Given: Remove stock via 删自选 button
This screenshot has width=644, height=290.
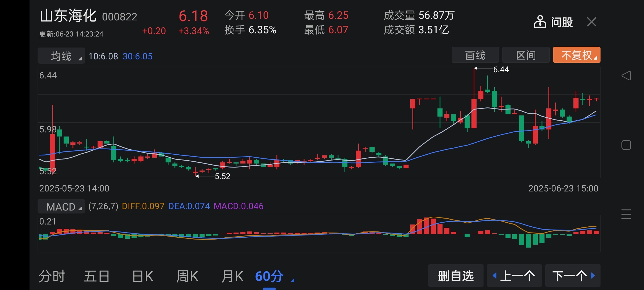Looking at the screenshot, I should [456, 276].
